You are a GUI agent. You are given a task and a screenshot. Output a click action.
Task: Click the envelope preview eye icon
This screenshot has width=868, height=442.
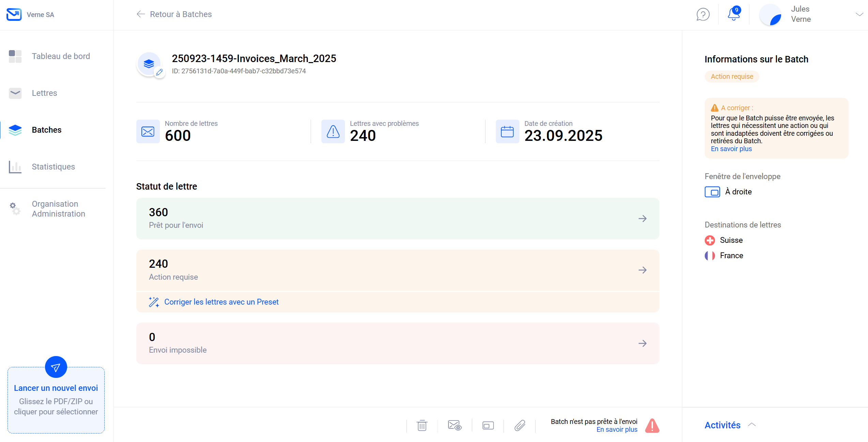pos(454,425)
